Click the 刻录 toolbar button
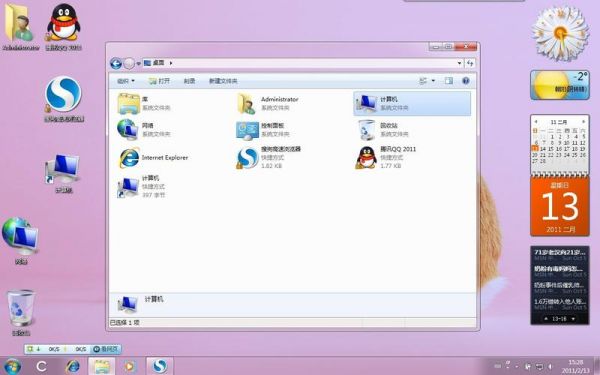This screenshot has width=600, height=375. [x=189, y=81]
